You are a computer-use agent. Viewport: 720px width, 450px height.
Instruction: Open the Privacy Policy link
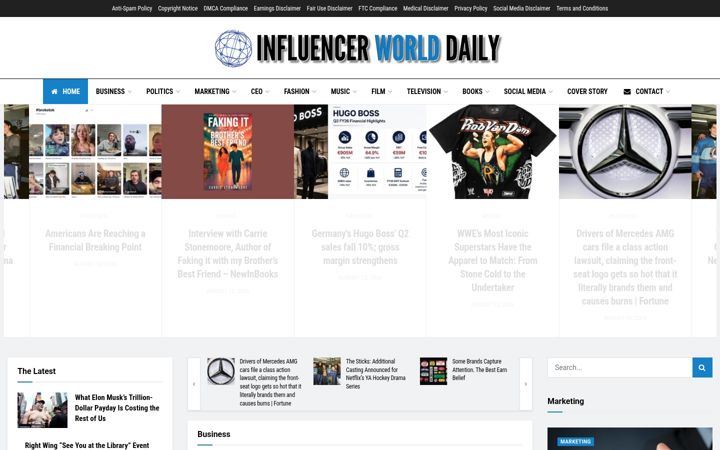point(471,8)
